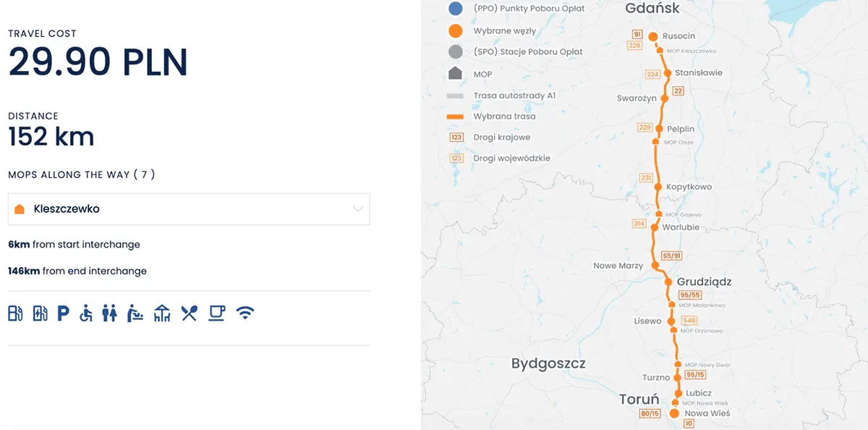Click the EV charging amenity icon
This screenshot has width=868, height=430.
40,313
